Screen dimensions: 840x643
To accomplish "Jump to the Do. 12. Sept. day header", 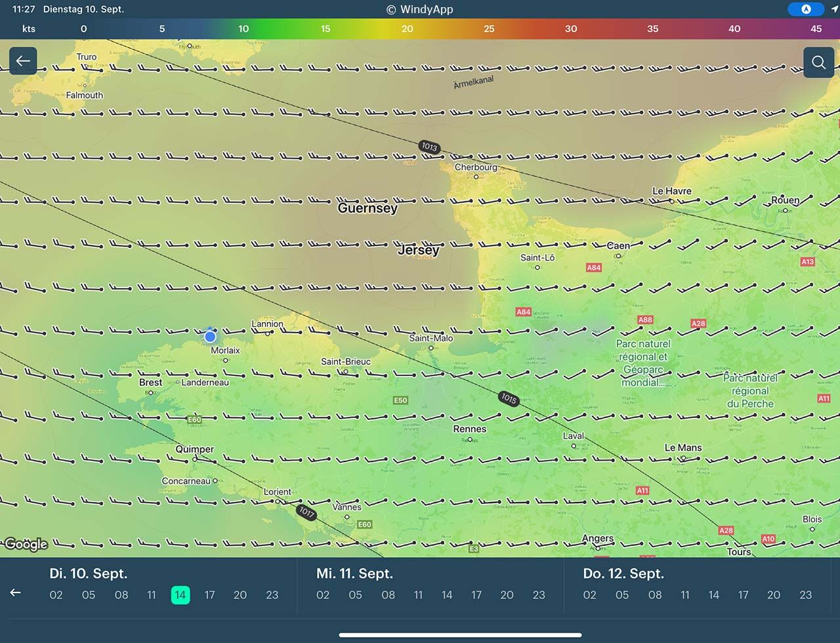I will pyautogui.click(x=623, y=573).
